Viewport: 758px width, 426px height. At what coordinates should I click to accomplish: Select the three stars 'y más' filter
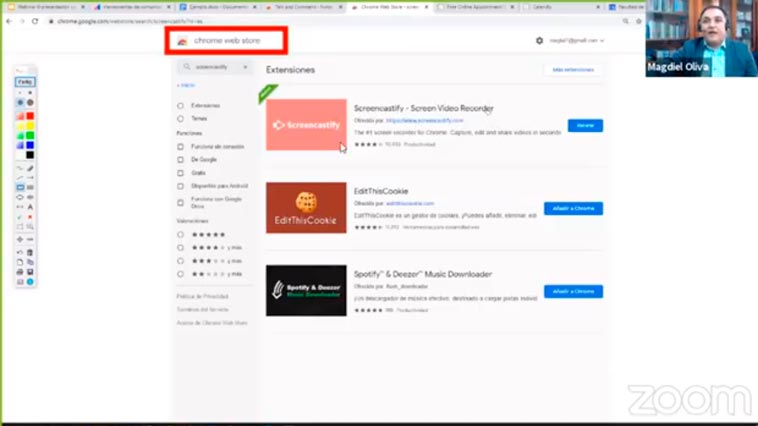[x=180, y=261]
